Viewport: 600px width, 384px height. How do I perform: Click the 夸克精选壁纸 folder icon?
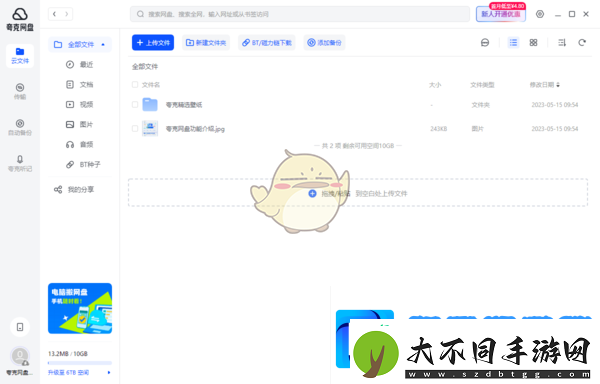pyautogui.click(x=150, y=104)
